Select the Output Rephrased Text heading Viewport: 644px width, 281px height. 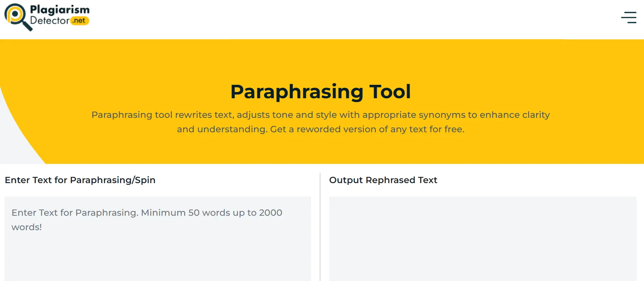[383, 180]
